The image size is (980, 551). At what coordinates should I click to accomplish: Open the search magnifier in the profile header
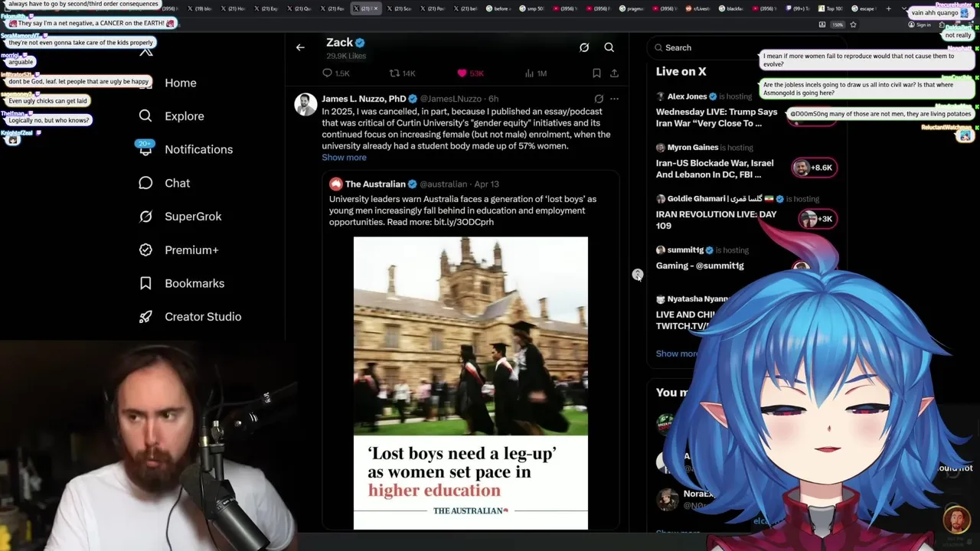(609, 47)
